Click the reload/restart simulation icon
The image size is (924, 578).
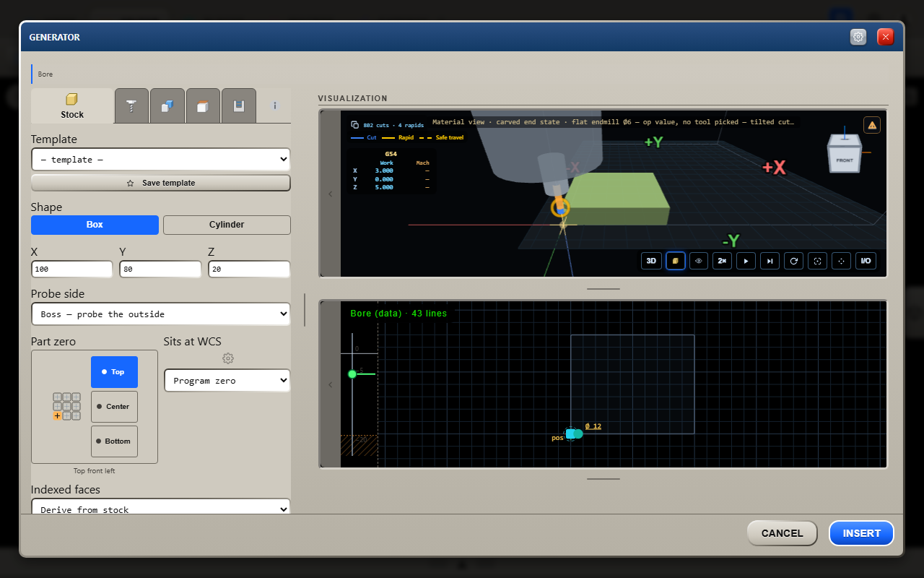(793, 261)
